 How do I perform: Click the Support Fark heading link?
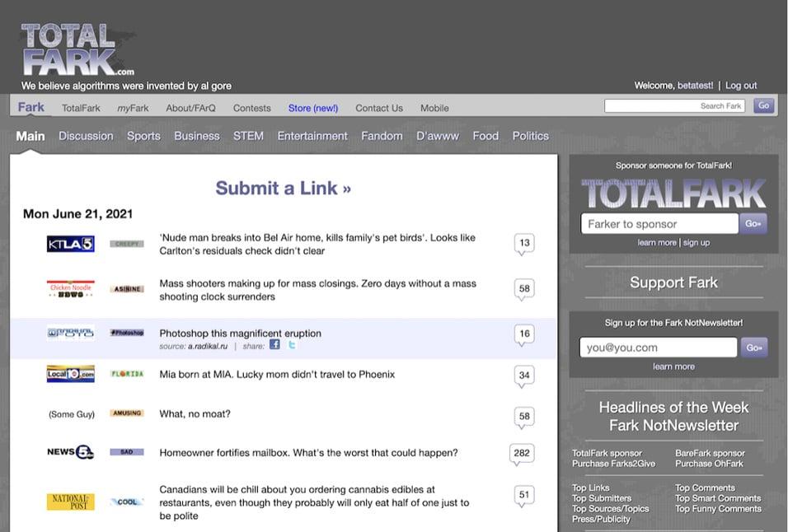(x=674, y=282)
